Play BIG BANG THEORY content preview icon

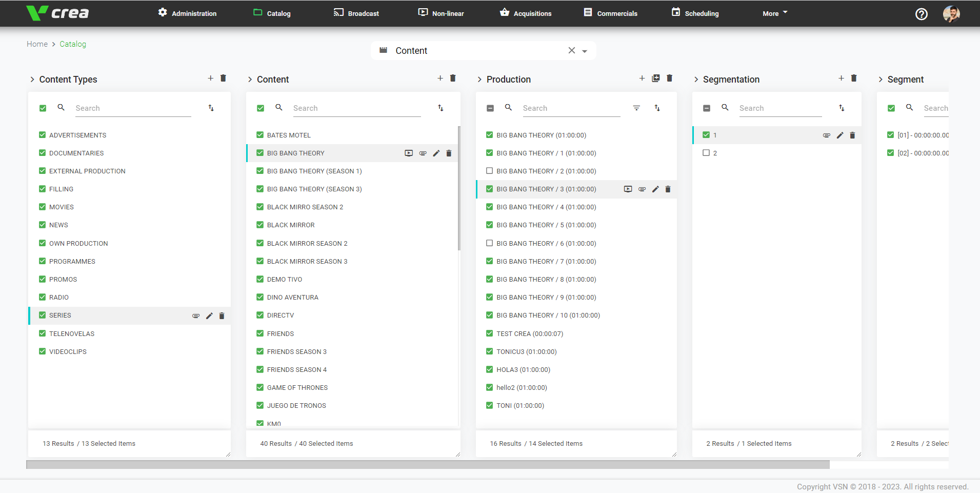[409, 153]
